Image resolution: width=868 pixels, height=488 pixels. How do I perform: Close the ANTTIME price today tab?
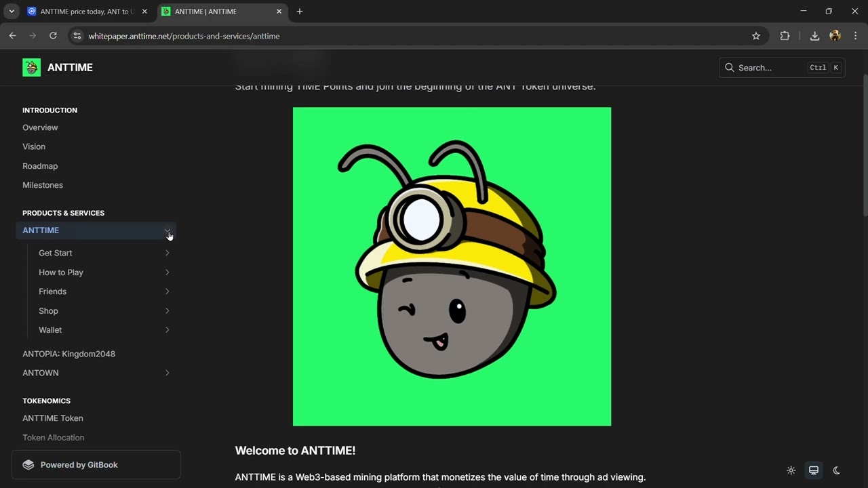coord(144,12)
